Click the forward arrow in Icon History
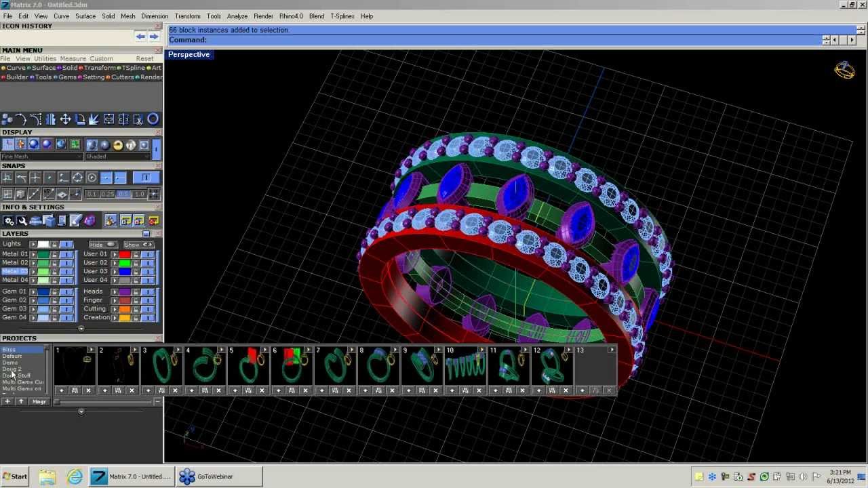This screenshot has height=488, width=868. coord(154,37)
